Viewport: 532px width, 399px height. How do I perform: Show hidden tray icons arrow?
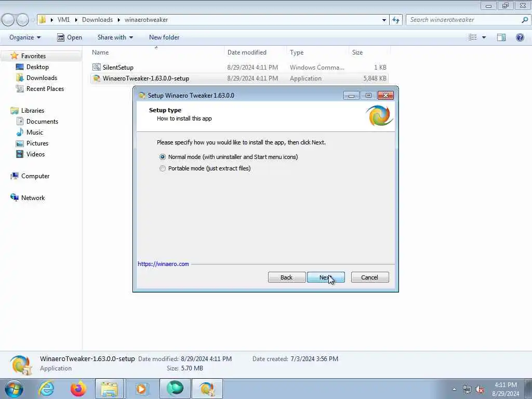[x=454, y=389]
